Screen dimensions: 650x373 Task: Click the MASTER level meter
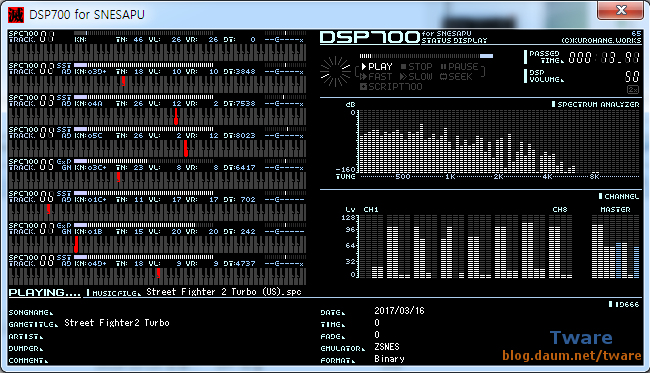click(616, 246)
